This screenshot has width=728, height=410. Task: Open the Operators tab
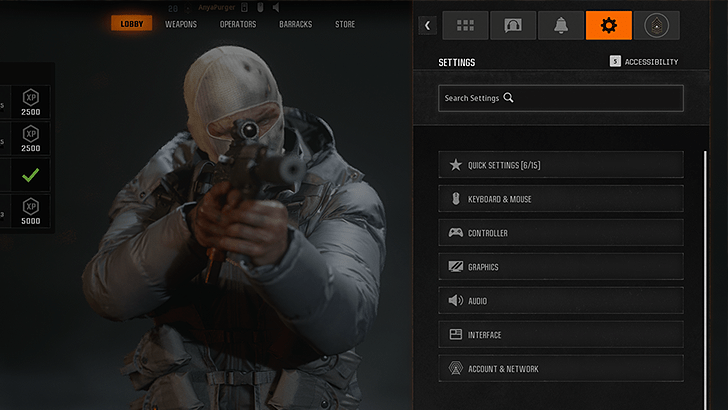(238, 24)
